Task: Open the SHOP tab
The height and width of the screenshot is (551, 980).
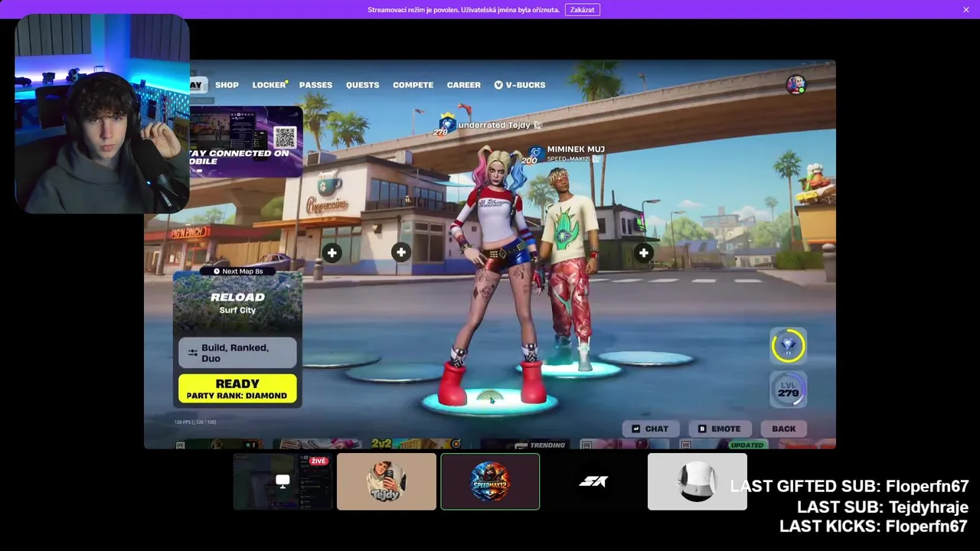Action: coord(227,85)
